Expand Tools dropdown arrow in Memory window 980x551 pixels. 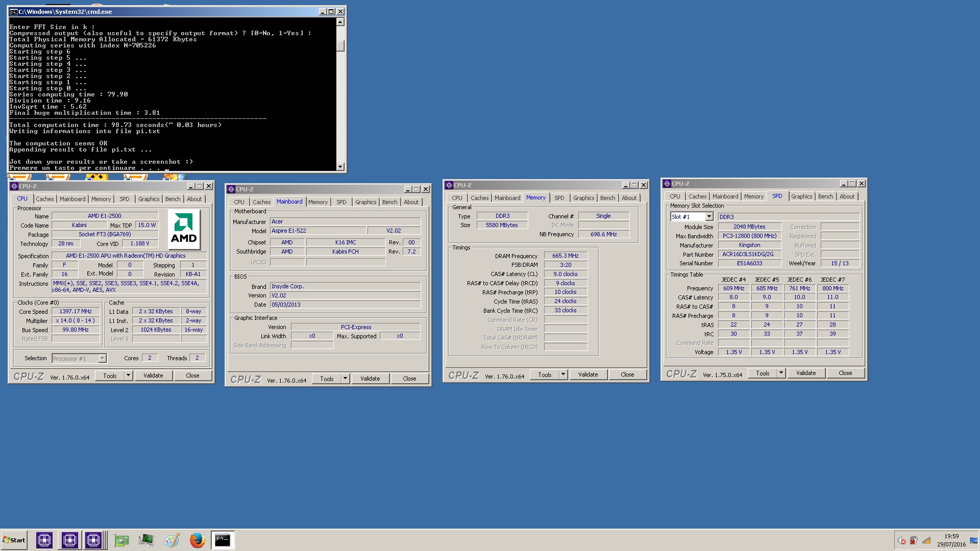click(x=563, y=374)
